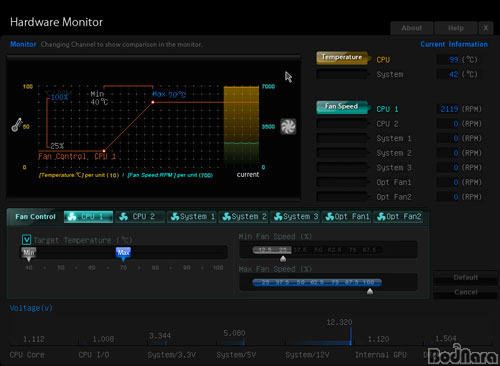
Task: Switch to System 2 fan control tab
Action: tap(243, 217)
